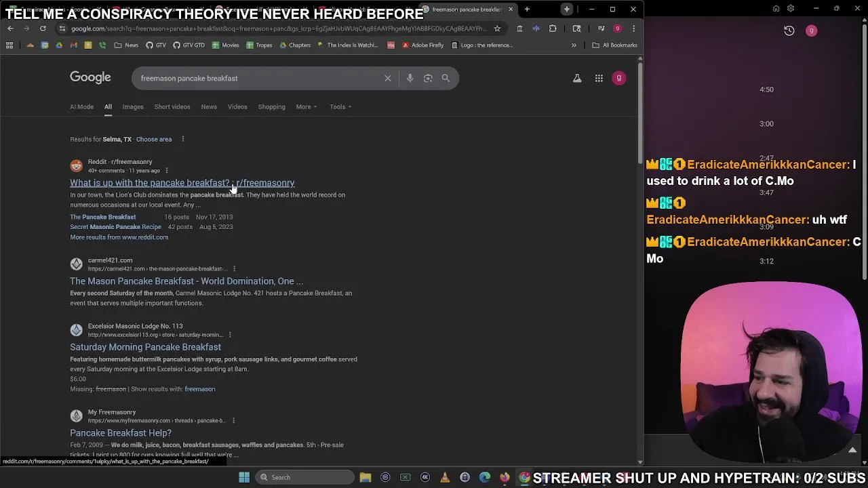This screenshot has width=868, height=488.
Task: Open the home icon in side panel title bar
Action: 776,9
